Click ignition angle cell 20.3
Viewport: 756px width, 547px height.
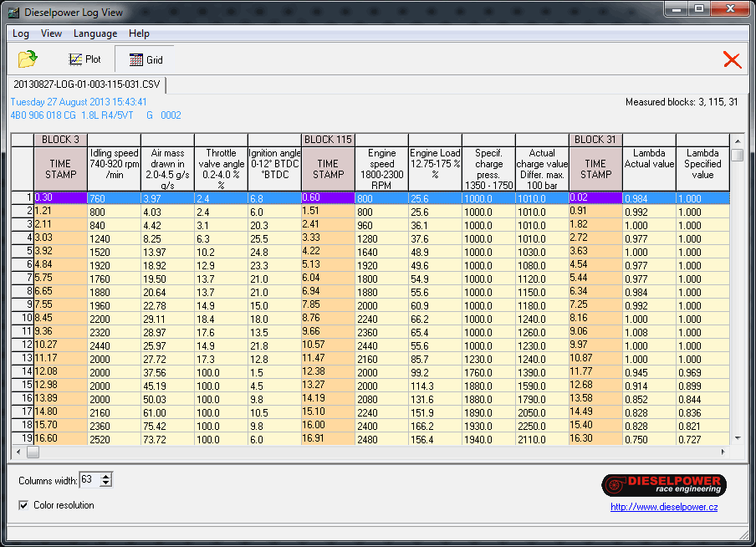275,225
